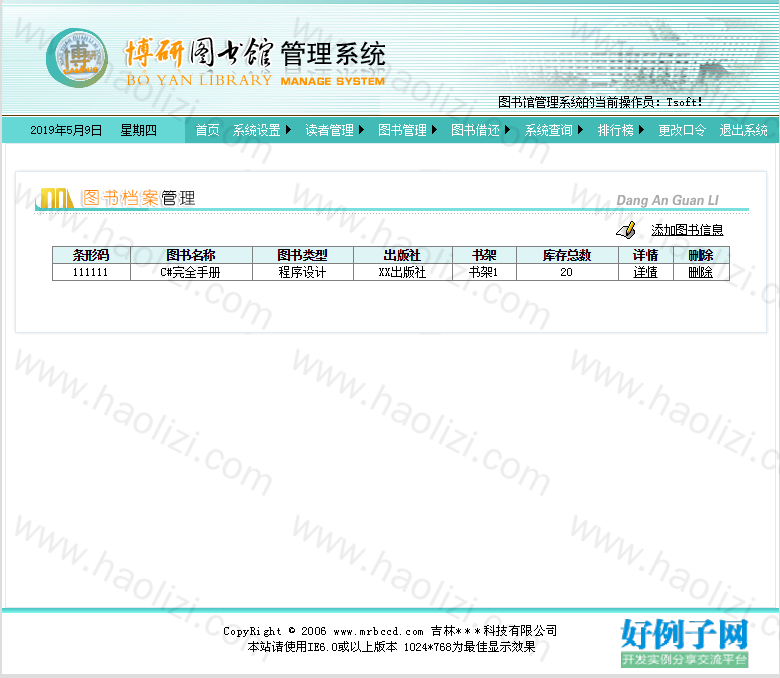Click the stock count 20 cell
780x678 pixels.
(567, 272)
